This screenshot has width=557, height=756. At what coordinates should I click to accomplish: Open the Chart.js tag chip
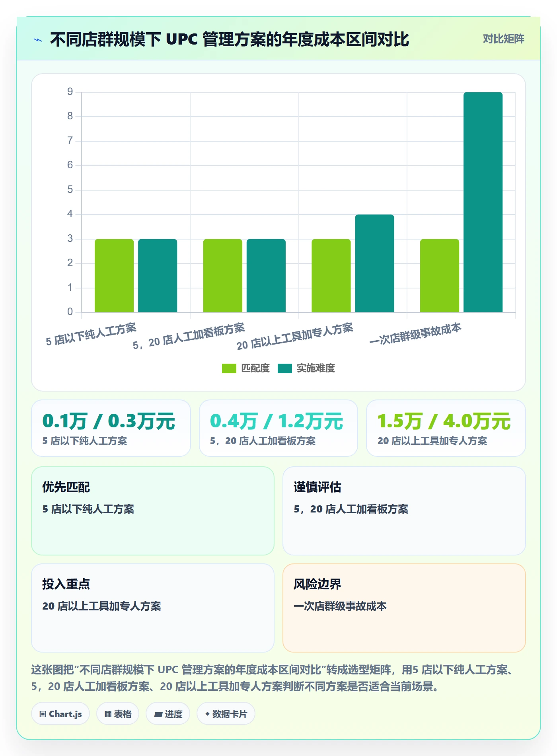coord(60,714)
